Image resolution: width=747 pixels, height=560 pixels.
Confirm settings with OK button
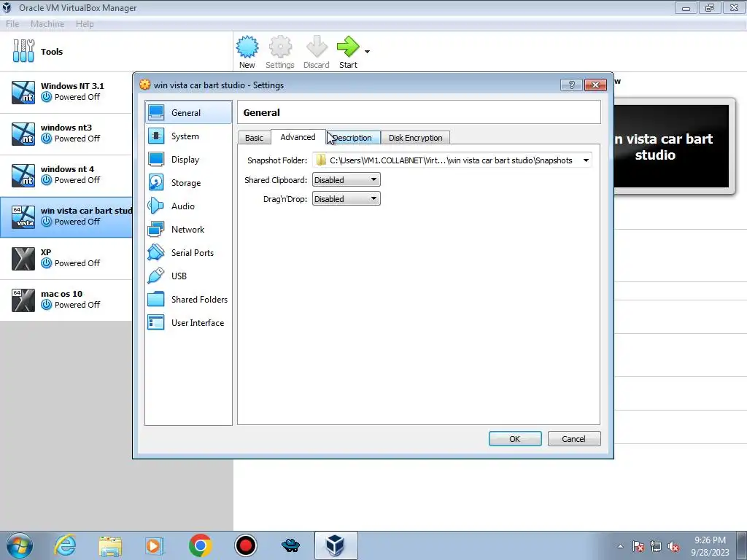(515, 438)
